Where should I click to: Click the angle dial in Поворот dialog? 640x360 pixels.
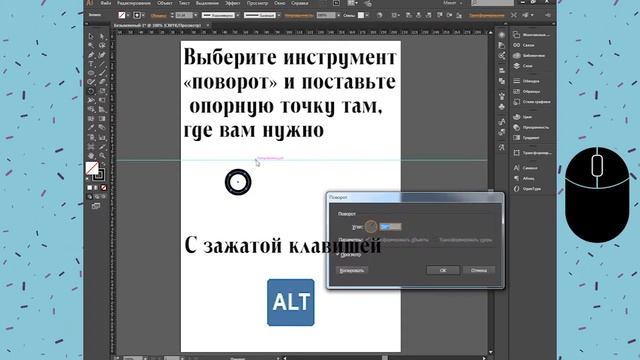tap(371, 227)
